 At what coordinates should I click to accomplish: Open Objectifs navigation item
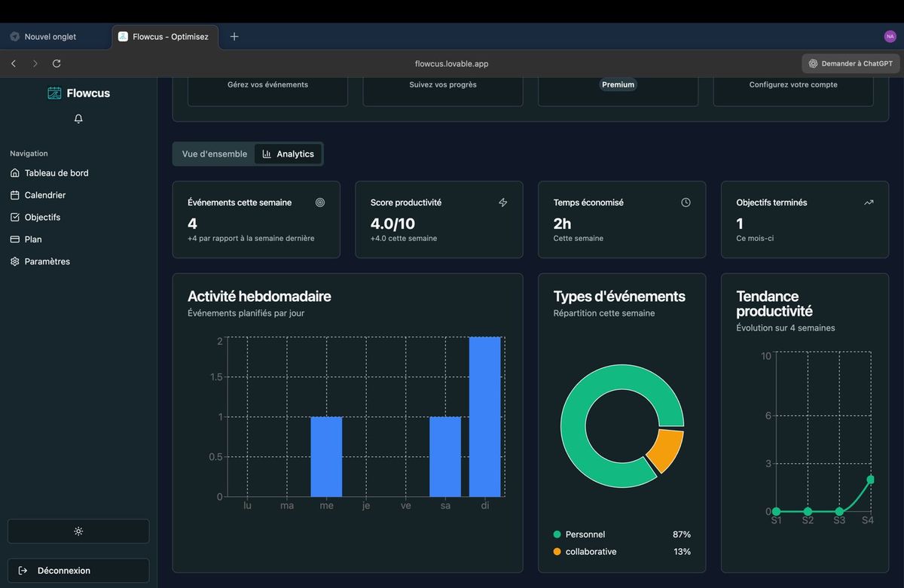(x=78, y=217)
